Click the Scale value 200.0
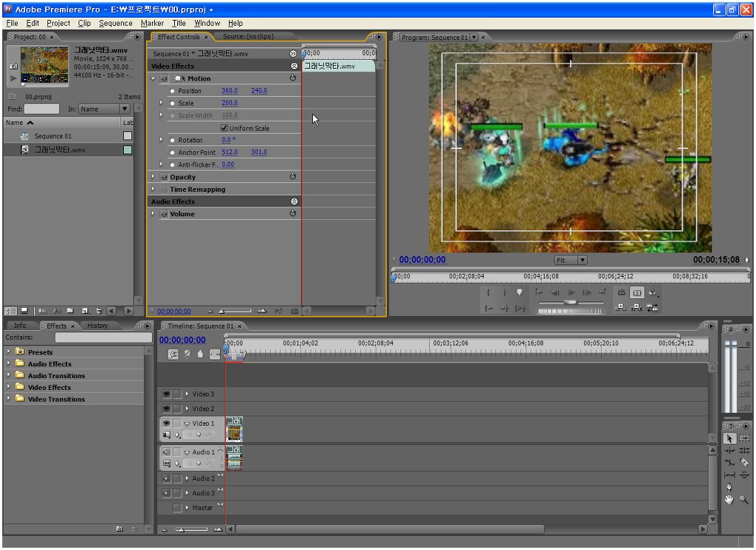The image size is (756, 550). (230, 103)
